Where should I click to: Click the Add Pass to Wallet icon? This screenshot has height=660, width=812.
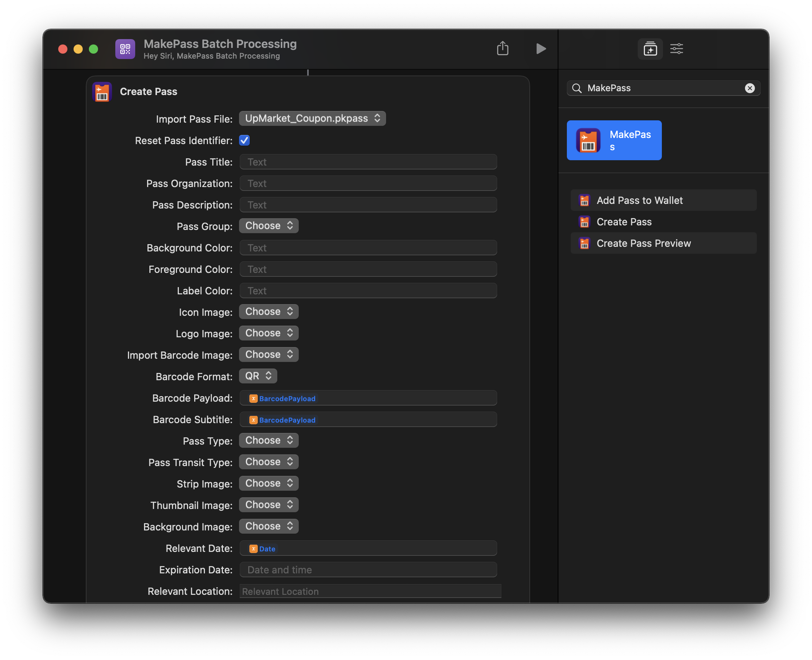tap(584, 200)
